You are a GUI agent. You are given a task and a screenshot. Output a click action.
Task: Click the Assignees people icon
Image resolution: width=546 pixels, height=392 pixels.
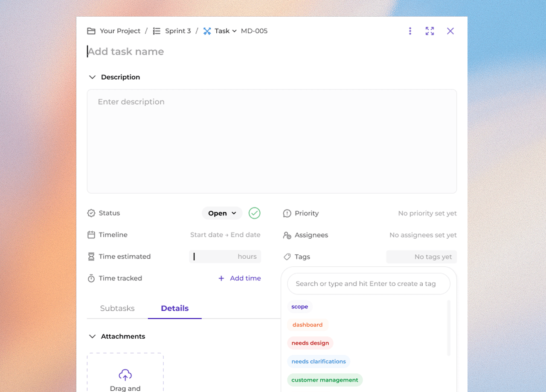[x=287, y=235]
